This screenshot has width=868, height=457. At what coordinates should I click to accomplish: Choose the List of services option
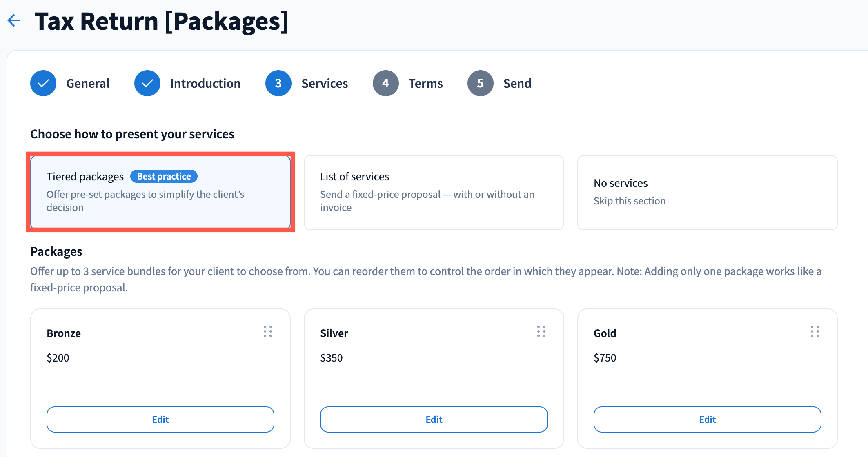[x=434, y=192]
